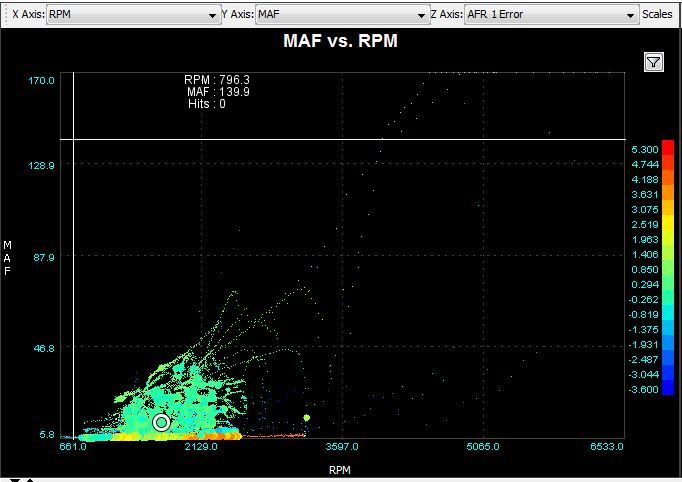
Task: Click the X axis value 6533.0
Action: (607, 446)
